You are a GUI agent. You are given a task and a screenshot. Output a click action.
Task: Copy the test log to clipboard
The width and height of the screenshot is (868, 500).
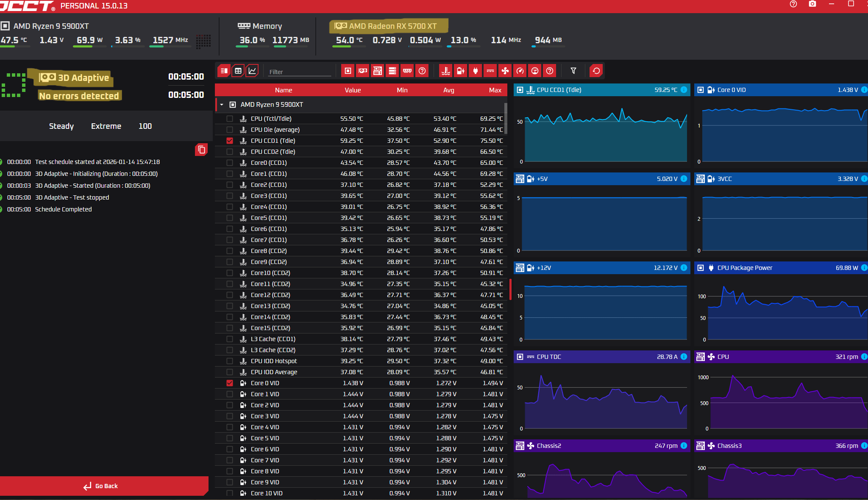click(201, 150)
